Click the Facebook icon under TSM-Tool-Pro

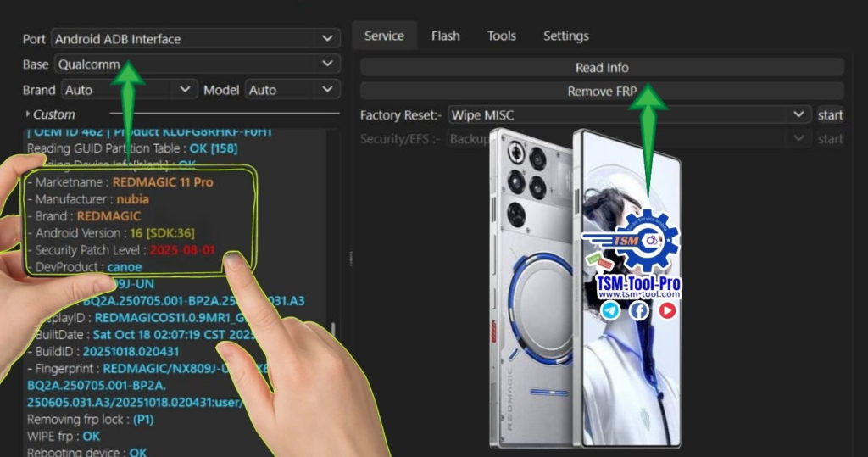638,311
